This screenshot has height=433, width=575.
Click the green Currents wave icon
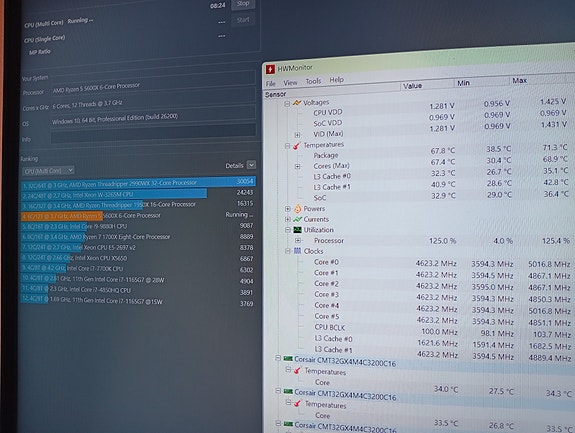tap(297, 219)
